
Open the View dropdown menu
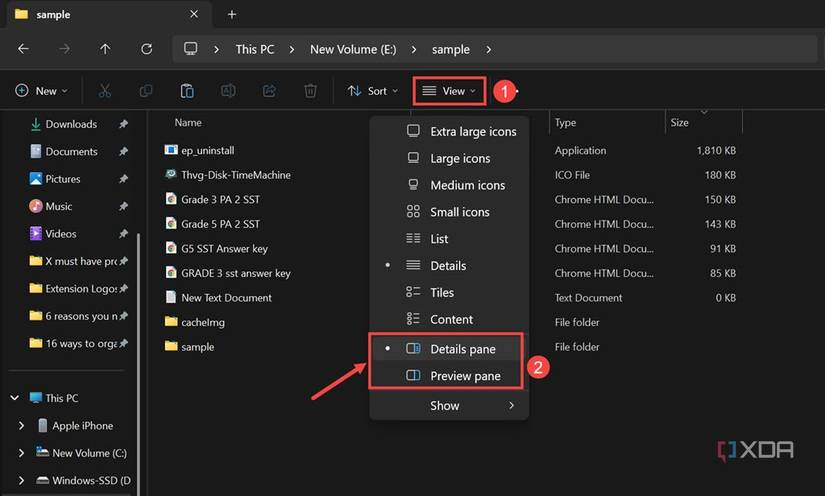(449, 91)
